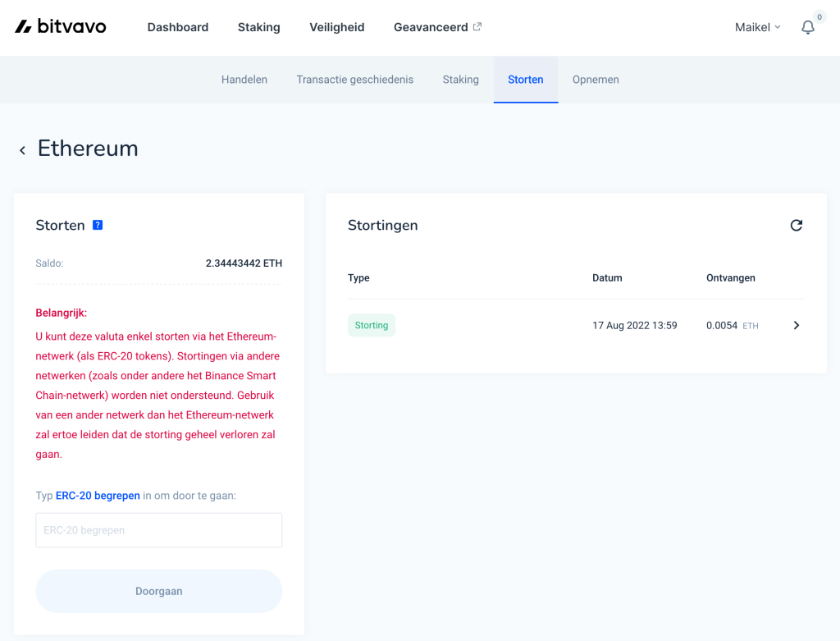Open the Transactie geschiedenis tab
This screenshot has height=641, width=840.
coord(354,79)
